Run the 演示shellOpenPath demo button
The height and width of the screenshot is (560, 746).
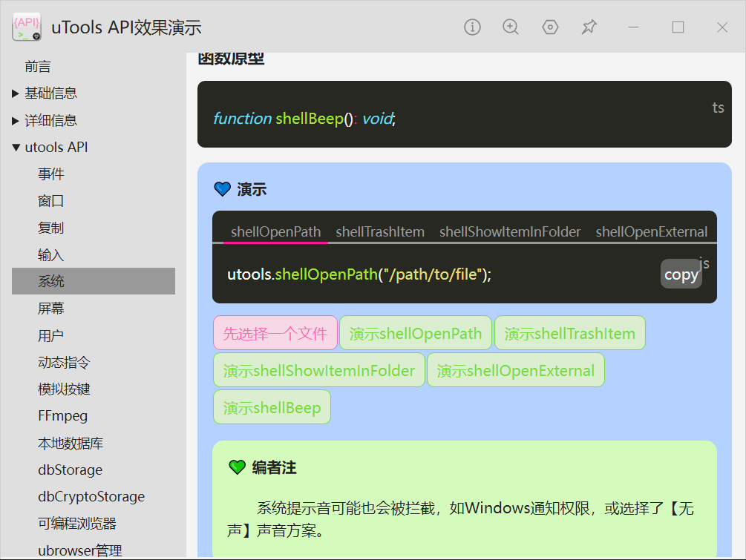tap(416, 333)
